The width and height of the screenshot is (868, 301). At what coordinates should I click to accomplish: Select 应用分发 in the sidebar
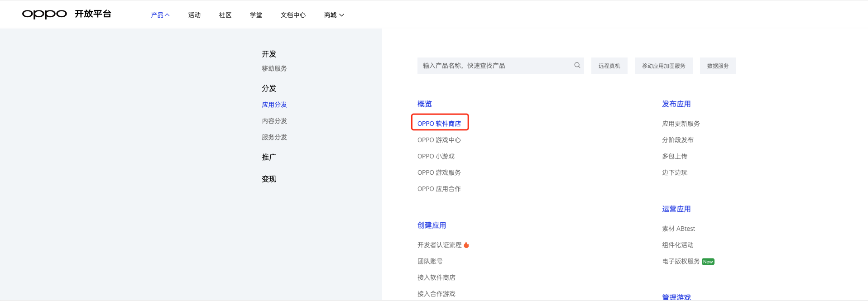[274, 105]
